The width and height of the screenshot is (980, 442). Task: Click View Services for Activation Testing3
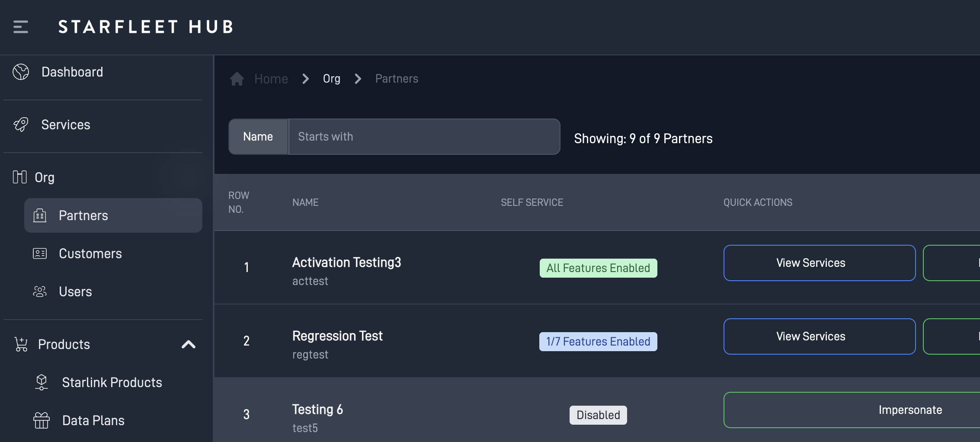pyautogui.click(x=819, y=263)
